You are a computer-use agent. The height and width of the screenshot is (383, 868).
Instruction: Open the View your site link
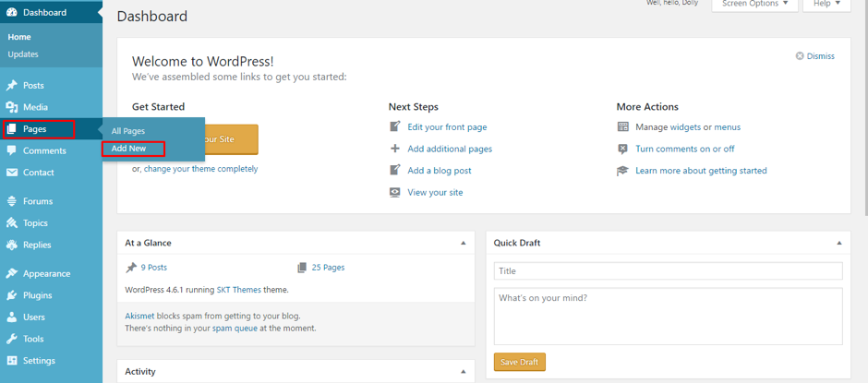click(435, 193)
